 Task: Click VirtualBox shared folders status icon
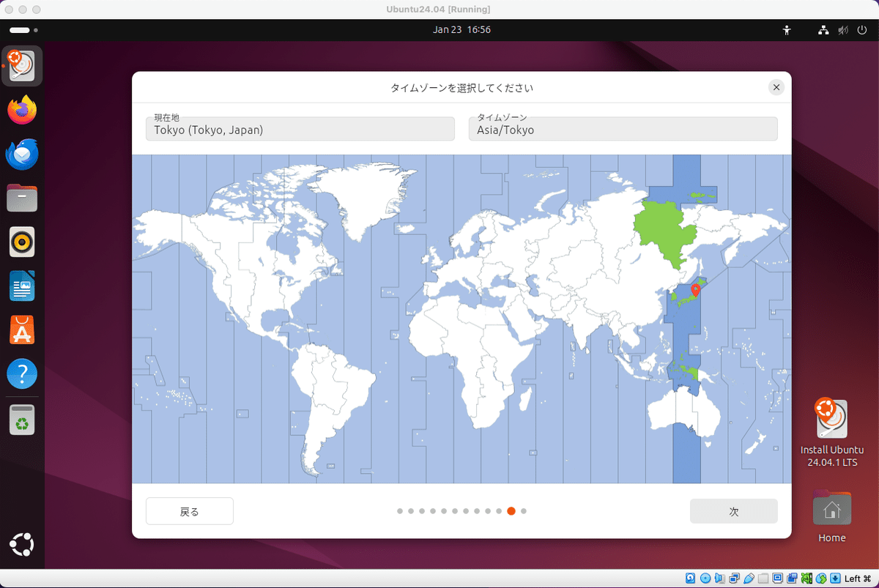(763, 578)
